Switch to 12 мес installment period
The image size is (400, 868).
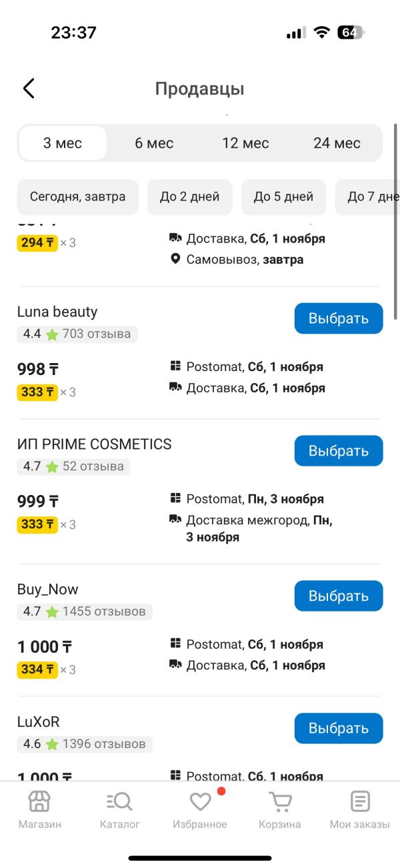click(x=245, y=143)
